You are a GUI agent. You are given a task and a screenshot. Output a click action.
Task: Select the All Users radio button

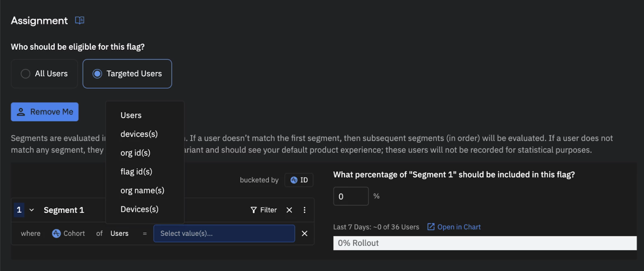(25, 73)
